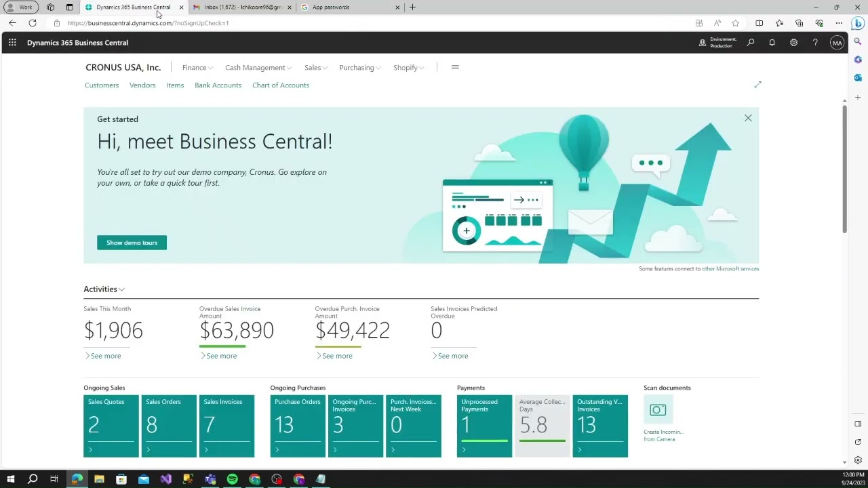Open the Unprocessed Payments tile
868x488 pixels.
tap(485, 426)
